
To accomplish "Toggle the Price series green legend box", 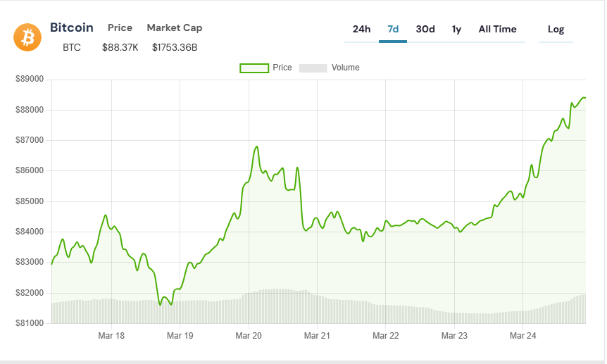I will pos(254,68).
